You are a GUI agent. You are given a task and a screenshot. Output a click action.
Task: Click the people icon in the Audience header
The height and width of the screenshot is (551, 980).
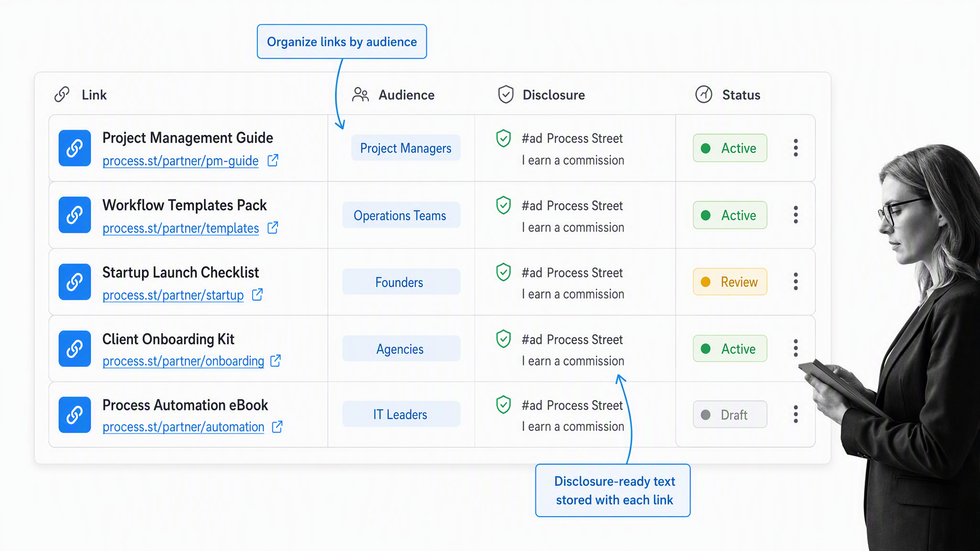(360, 95)
